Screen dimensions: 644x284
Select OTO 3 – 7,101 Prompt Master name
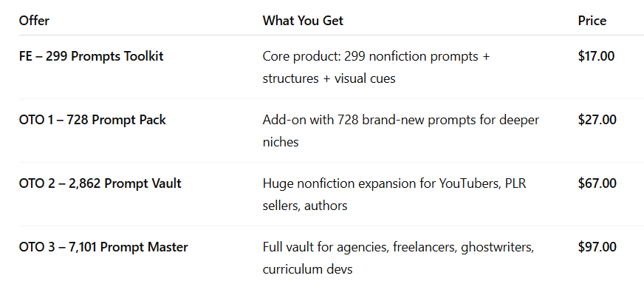103,247
